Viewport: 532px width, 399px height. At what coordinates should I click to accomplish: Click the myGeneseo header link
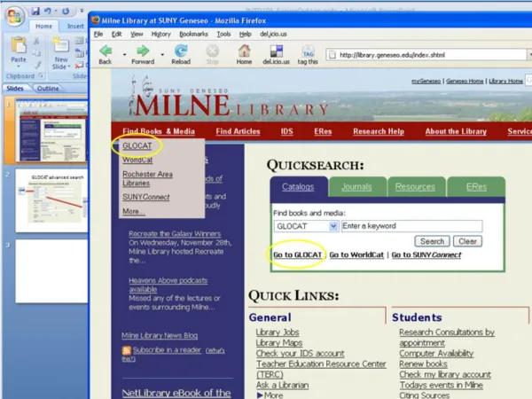pyautogui.click(x=426, y=81)
